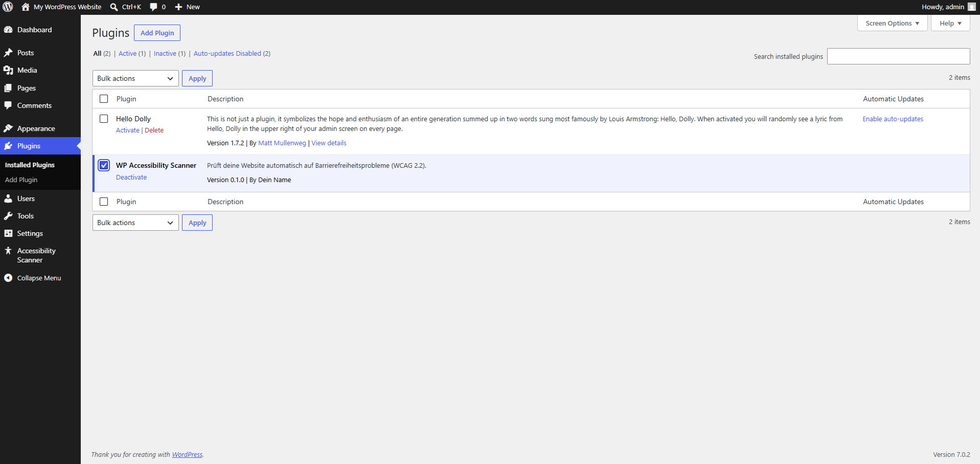Click Deactivate under WP Accessibility Scanner
The height and width of the screenshot is (464, 980).
[131, 177]
